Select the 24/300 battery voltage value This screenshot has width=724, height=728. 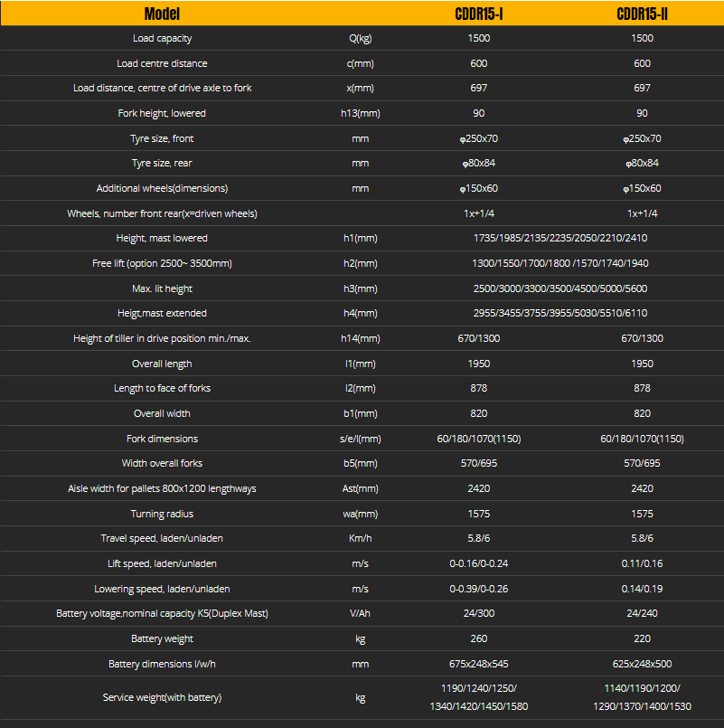tap(478, 613)
